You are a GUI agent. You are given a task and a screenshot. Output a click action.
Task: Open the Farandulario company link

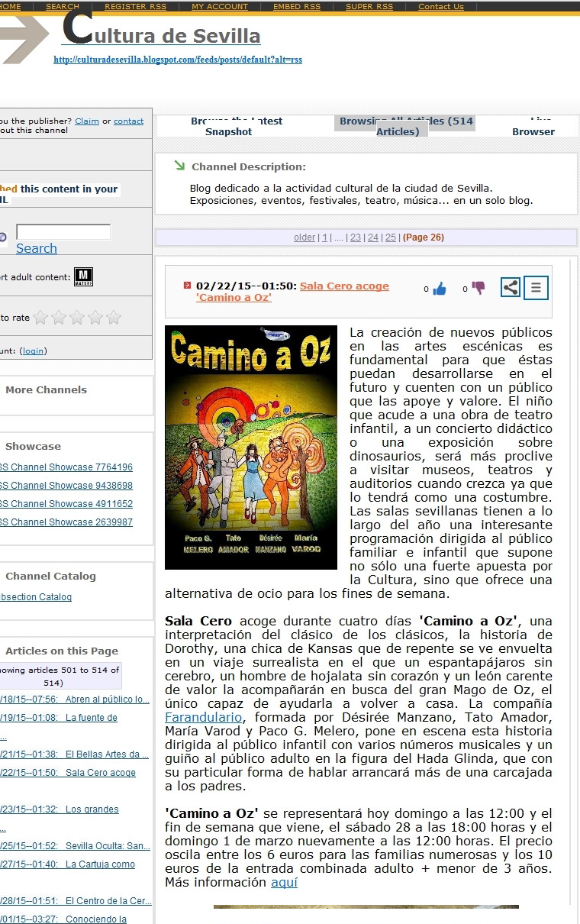coord(204,717)
